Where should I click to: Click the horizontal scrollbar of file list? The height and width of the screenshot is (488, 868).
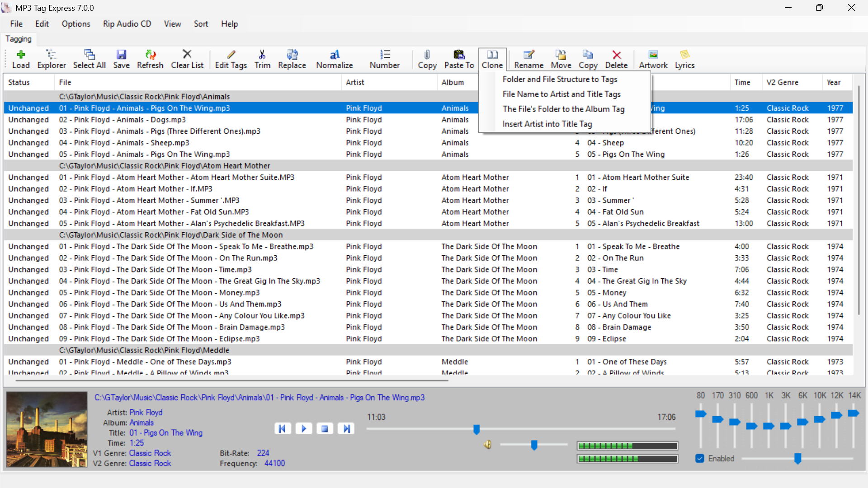[x=231, y=380]
